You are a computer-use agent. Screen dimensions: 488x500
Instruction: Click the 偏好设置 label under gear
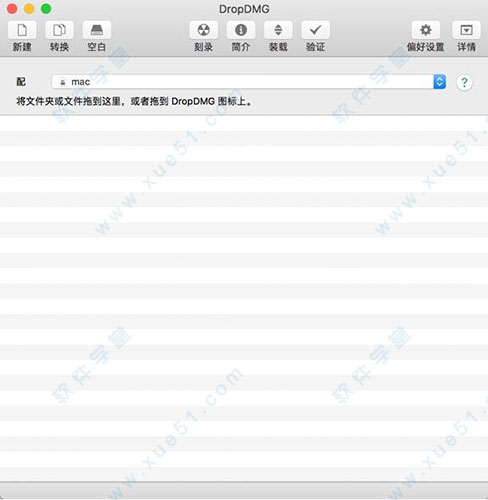[426, 47]
